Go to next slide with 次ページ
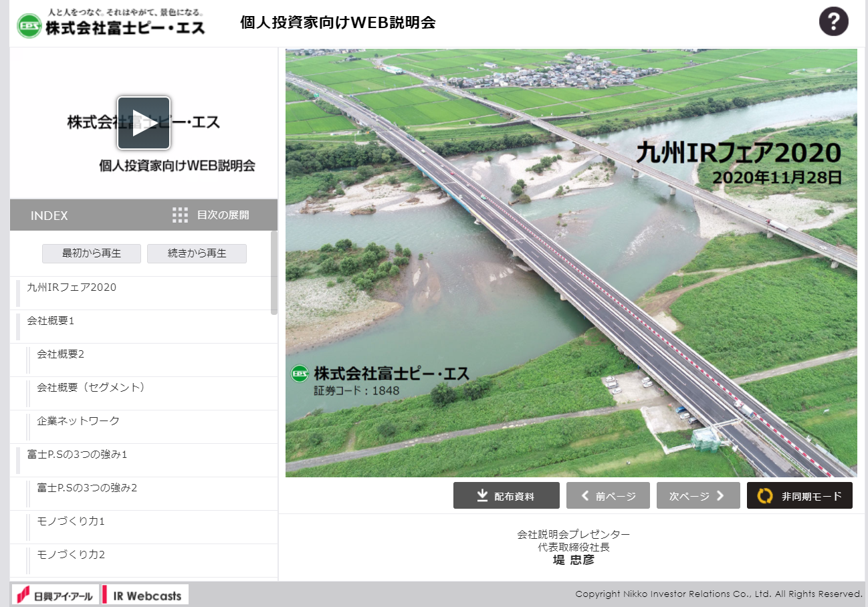 coord(698,495)
